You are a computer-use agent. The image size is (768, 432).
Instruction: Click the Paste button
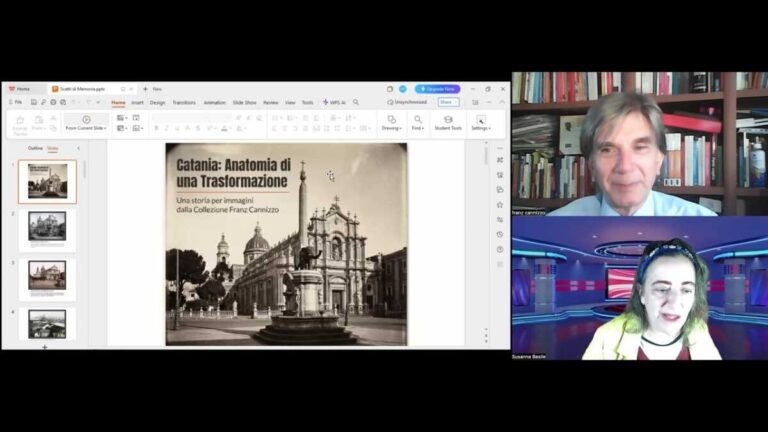pyautogui.click(x=38, y=122)
